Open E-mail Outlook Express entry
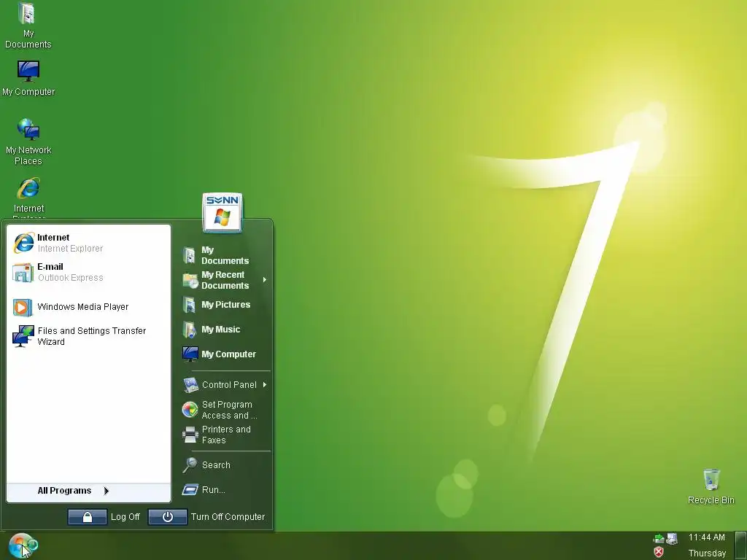Viewport: 747px width, 560px height. 88,272
